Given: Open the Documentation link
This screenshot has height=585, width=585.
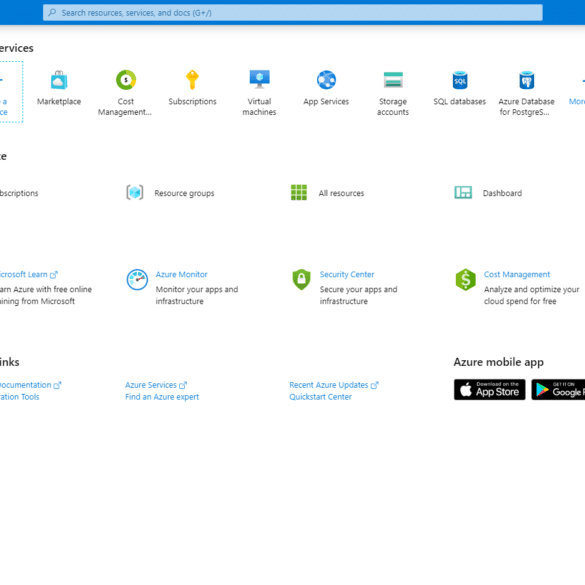Looking at the screenshot, I should coord(25,385).
